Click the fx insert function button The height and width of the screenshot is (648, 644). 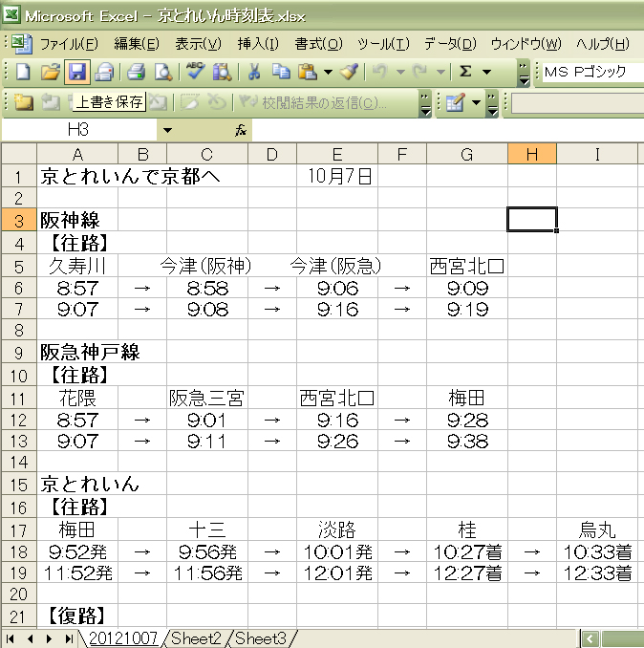242,130
